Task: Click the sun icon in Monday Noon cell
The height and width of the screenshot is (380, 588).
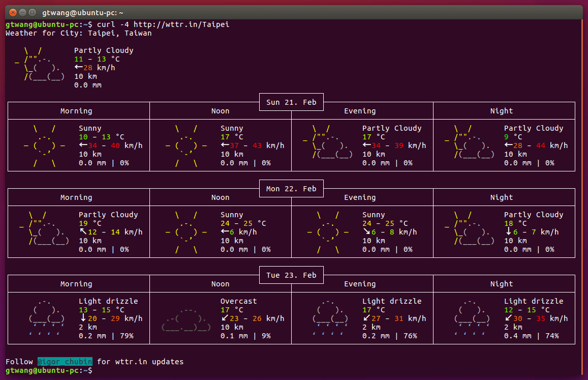Action: pyautogui.click(x=186, y=232)
